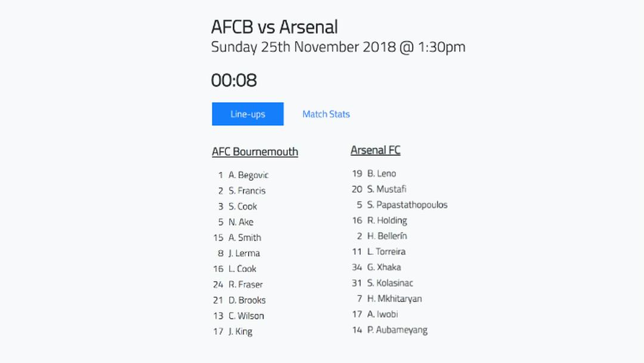644x363 pixels.
Task: Open the Arsenal FC team link
Action: click(x=376, y=150)
